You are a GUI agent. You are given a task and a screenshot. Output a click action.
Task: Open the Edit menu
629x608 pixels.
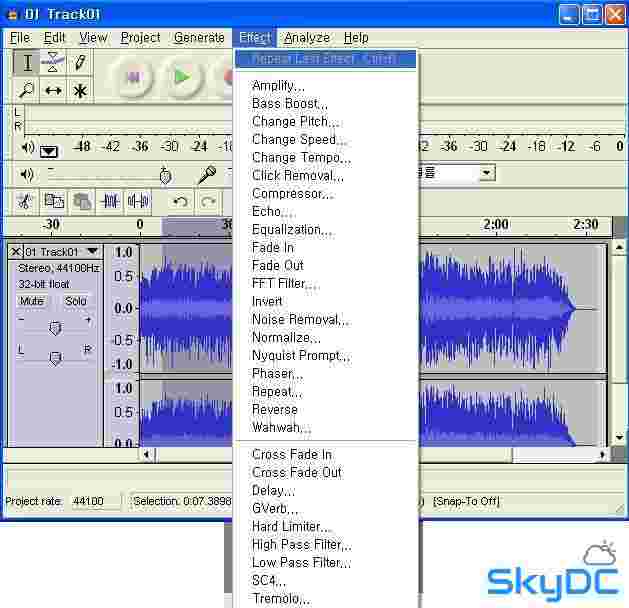pos(54,38)
